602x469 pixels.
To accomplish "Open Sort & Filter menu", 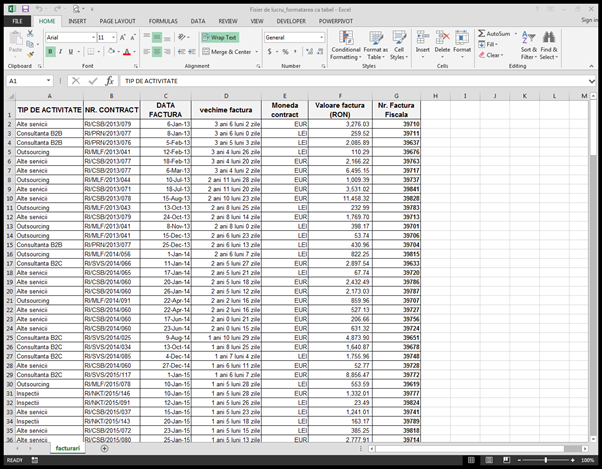I will (529, 45).
